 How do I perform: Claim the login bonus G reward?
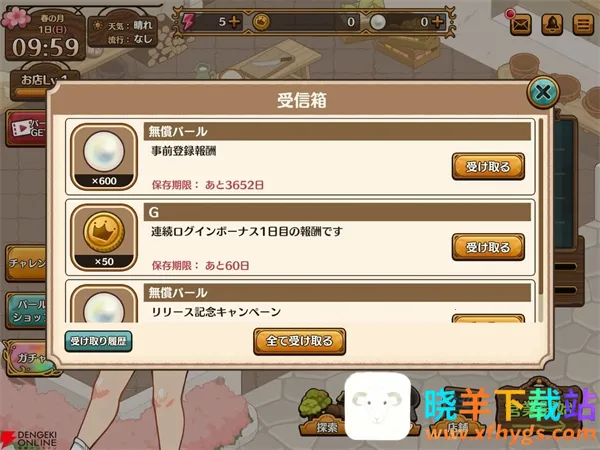pyautogui.click(x=488, y=247)
